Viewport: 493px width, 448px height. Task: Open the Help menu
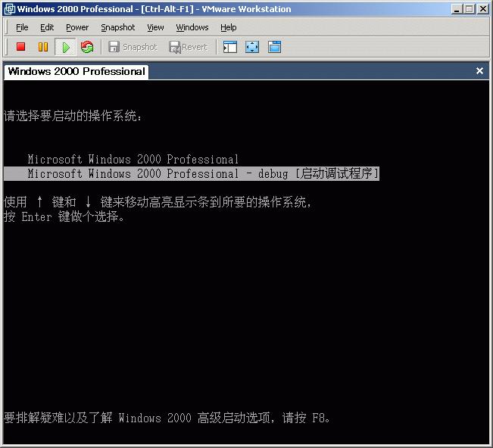click(x=228, y=28)
